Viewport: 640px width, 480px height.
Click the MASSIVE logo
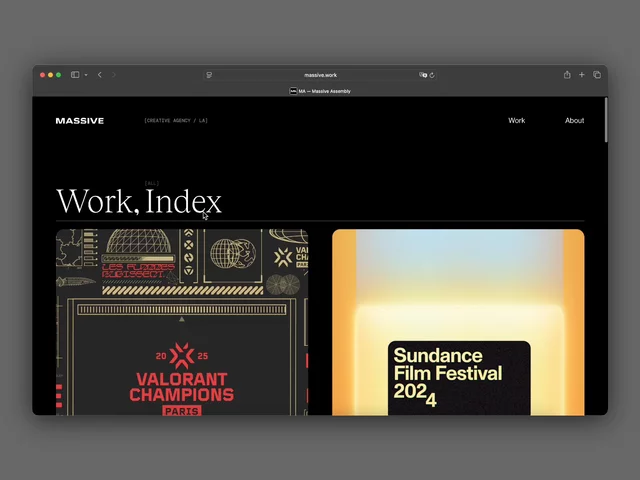point(80,121)
